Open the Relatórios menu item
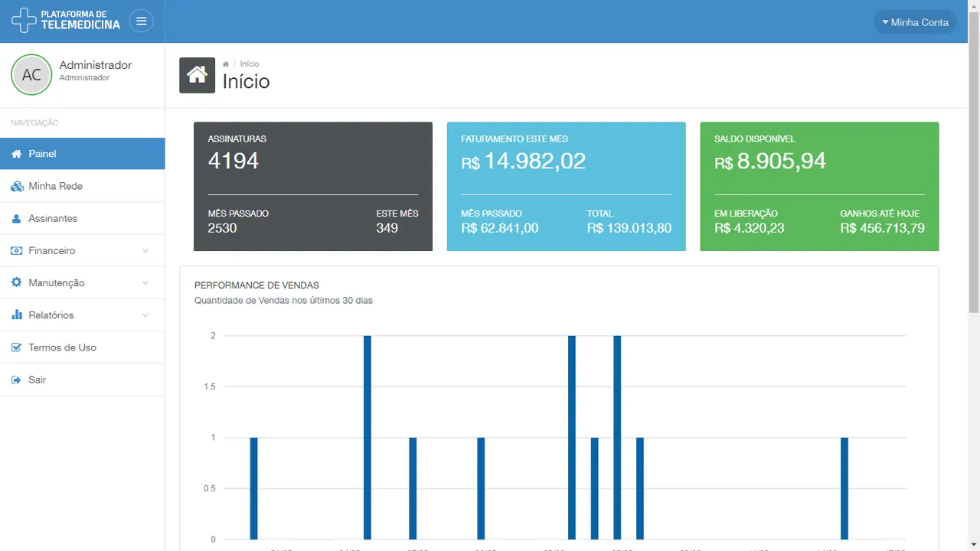The width and height of the screenshot is (980, 551). coord(83,315)
